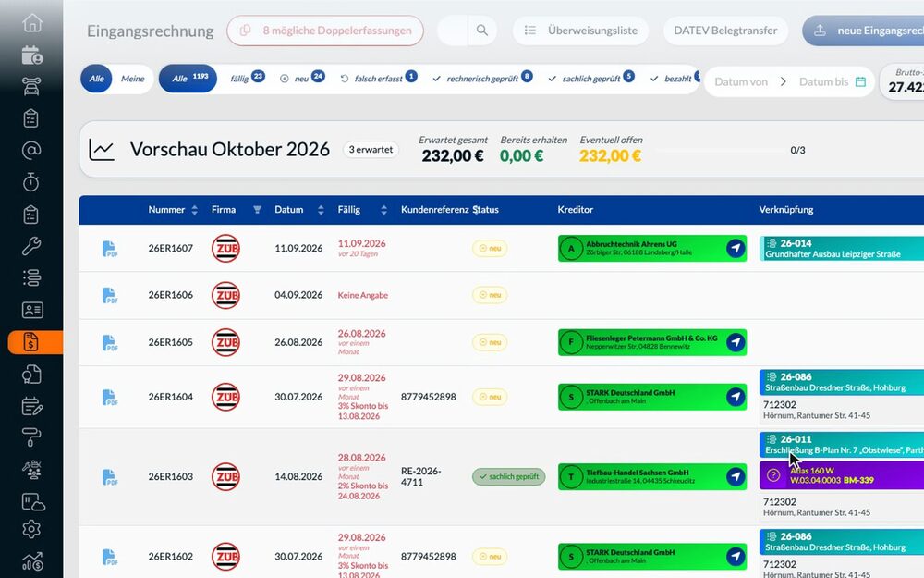Switch the Alle/Meine toggle to Meine
Screen dimensions: 924x578
click(132, 79)
